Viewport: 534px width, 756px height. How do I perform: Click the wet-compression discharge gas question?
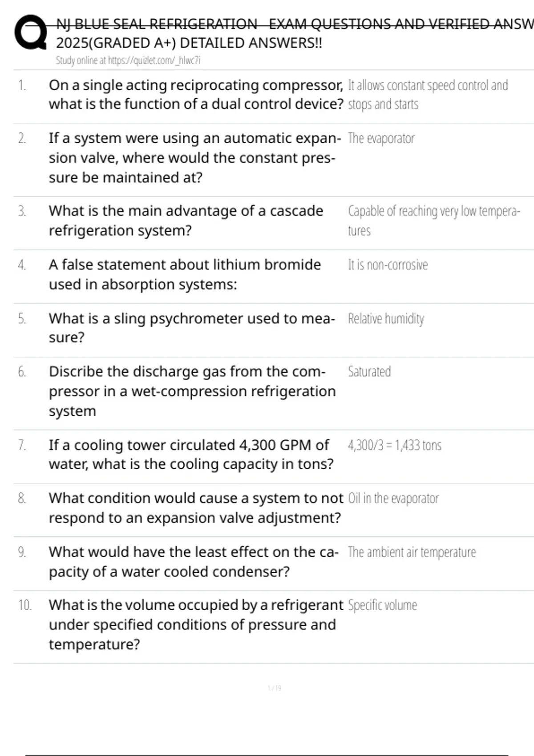click(192, 391)
